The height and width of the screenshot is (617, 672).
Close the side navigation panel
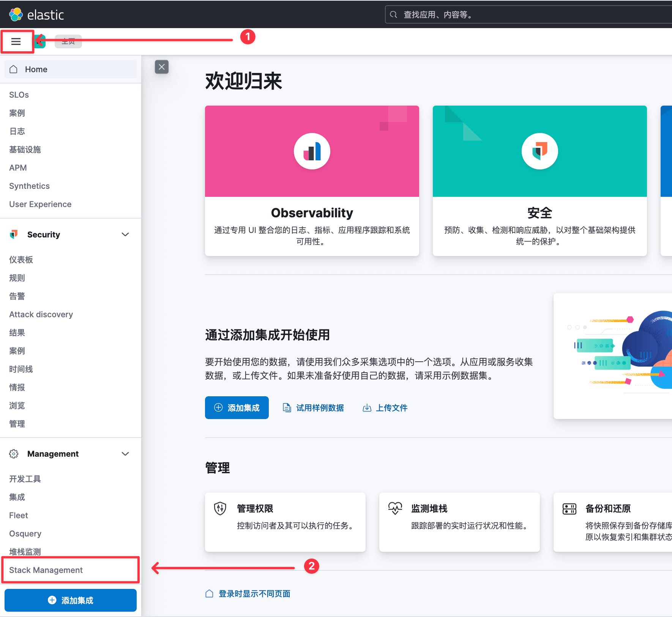click(162, 67)
